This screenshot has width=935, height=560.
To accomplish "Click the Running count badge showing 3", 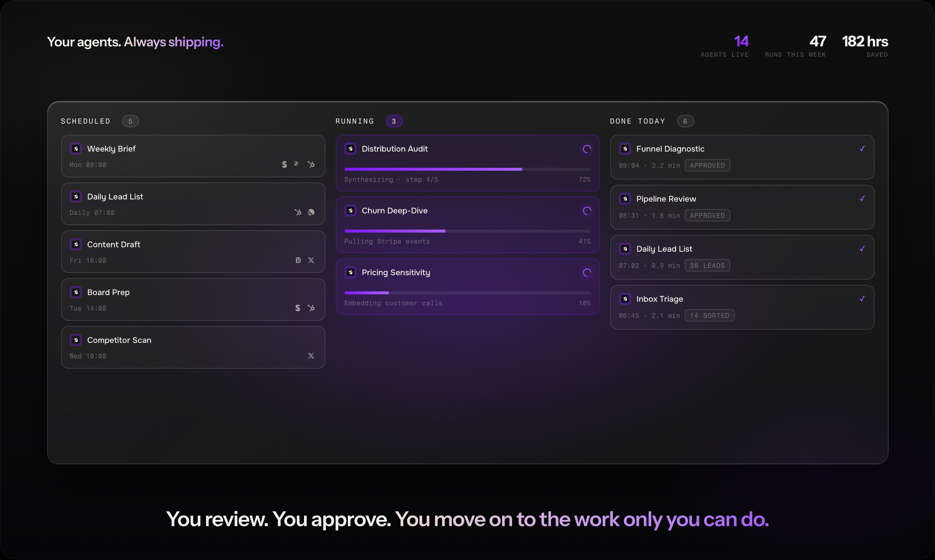I will 394,121.
